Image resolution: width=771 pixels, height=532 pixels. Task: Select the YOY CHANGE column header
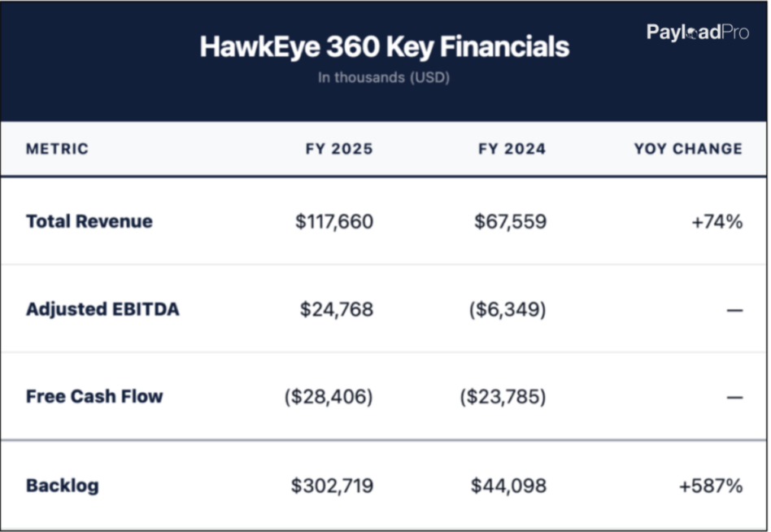(688, 149)
